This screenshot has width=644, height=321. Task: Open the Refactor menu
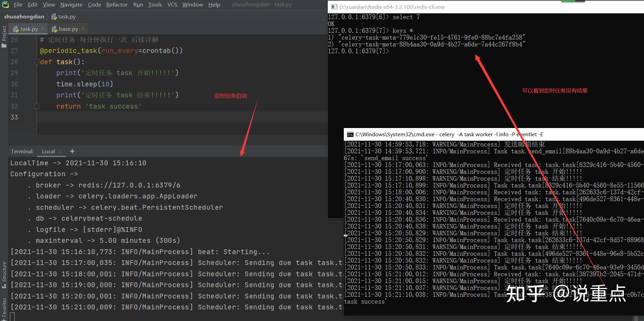(117, 4)
